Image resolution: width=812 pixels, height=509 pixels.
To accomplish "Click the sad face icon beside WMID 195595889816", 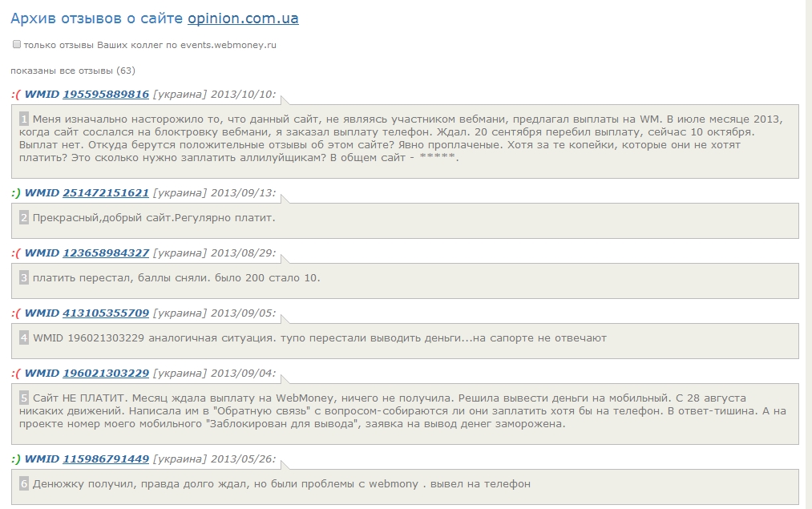I will (x=16, y=95).
